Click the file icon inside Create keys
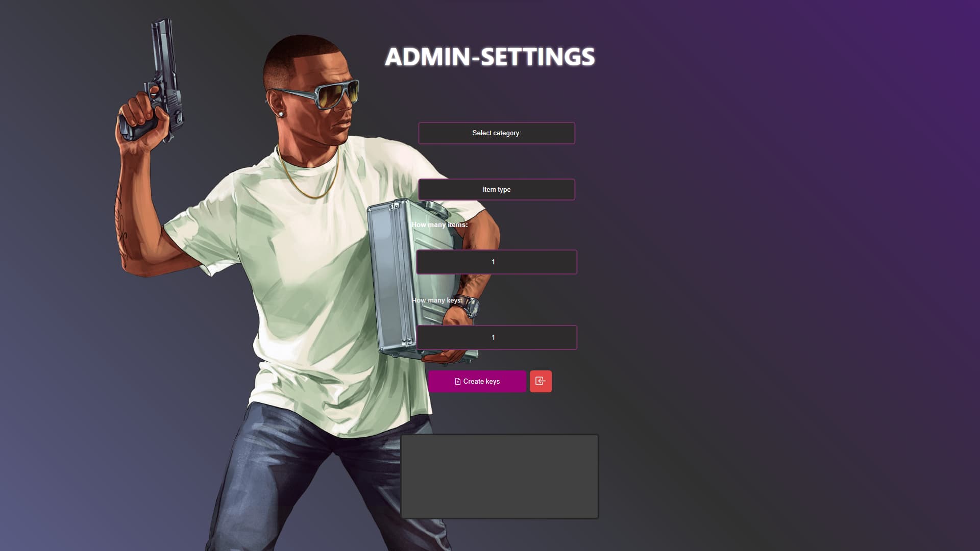Image resolution: width=980 pixels, height=551 pixels. pyautogui.click(x=458, y=382)
